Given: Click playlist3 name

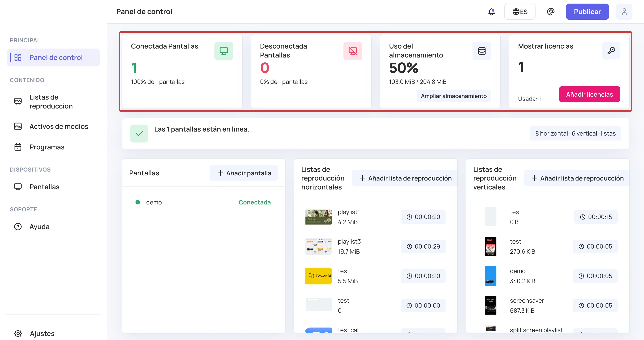Looking at the screenshot, I should pos(349,242).
